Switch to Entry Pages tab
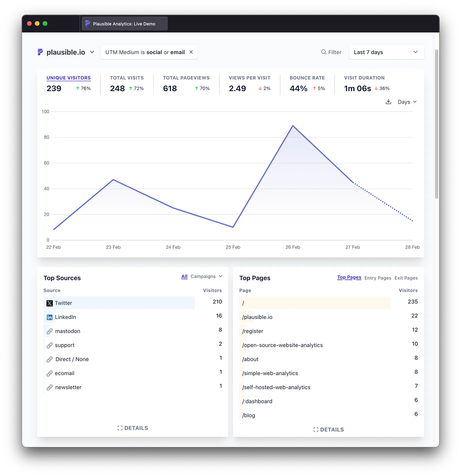Viewport: 461px width, 476px height. click(x=378, y=278)
